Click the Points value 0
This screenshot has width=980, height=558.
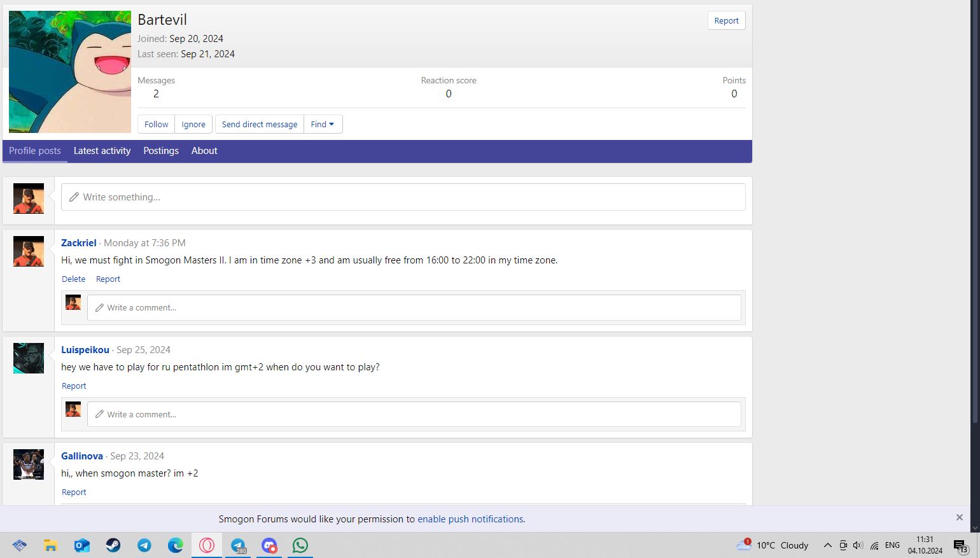click(734, 94)
